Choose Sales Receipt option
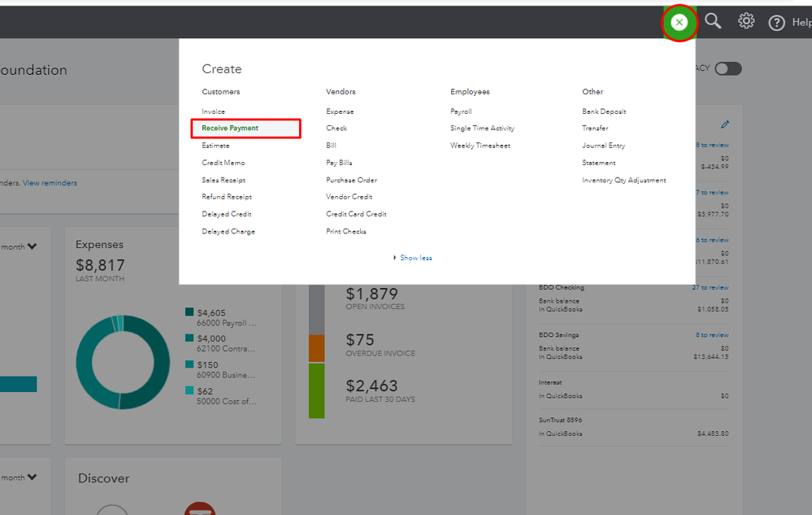 tap(224, 180)
